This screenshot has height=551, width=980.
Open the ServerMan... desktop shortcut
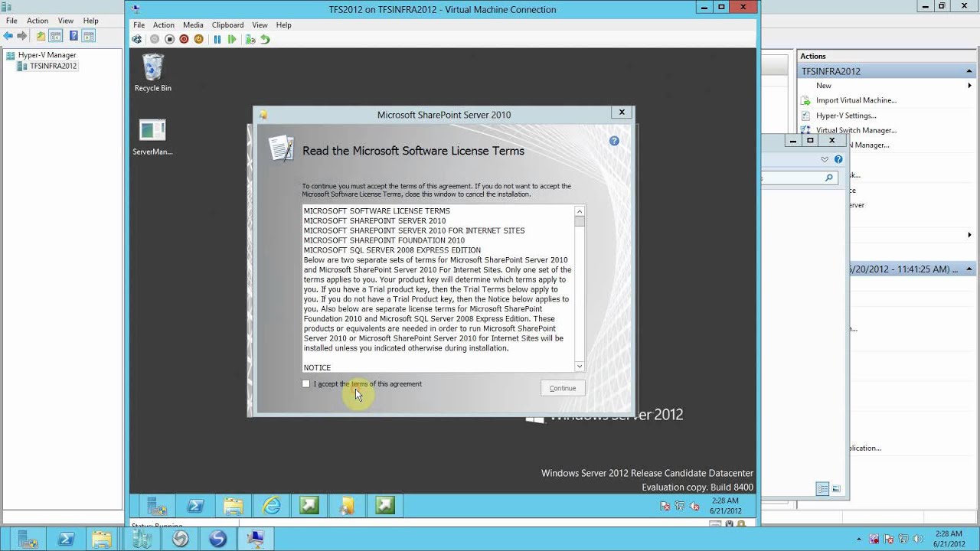click(153, 138)
